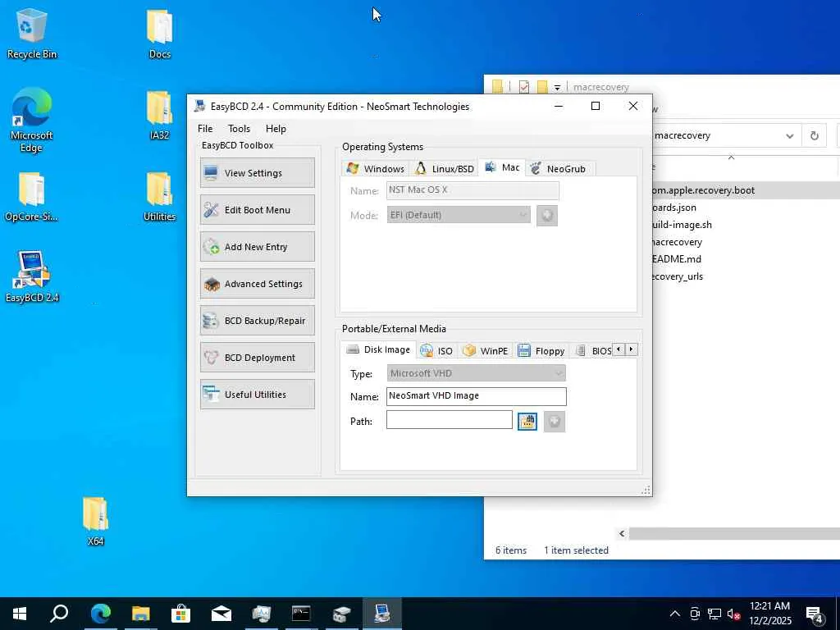Open the Useful Utilities page

[x=257, y=395]
